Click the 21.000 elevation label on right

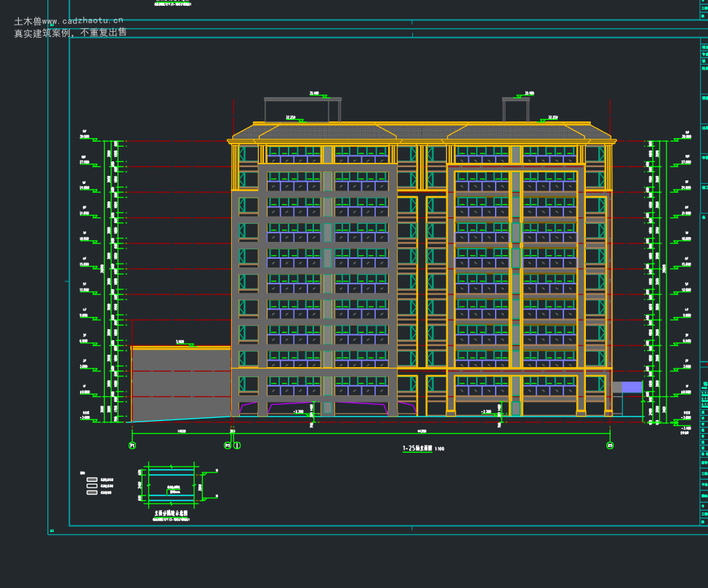tap(686, 213)
